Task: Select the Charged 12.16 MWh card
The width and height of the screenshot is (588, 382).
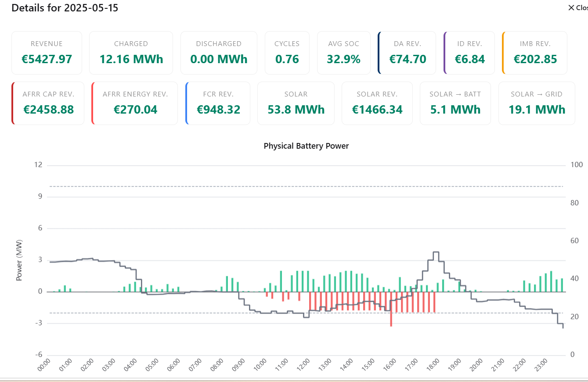Action: tap(131, 53)
